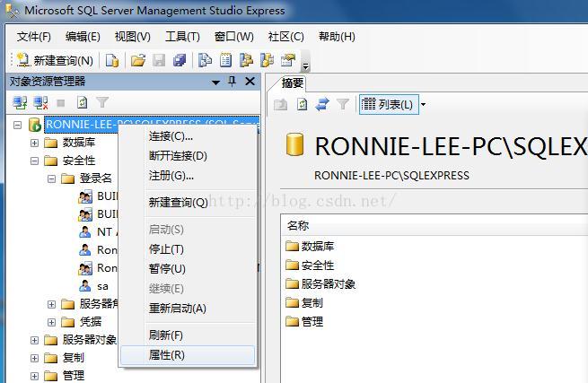
Task: Expand the 服务器角色 tree node
Action: tap(52, 304)
